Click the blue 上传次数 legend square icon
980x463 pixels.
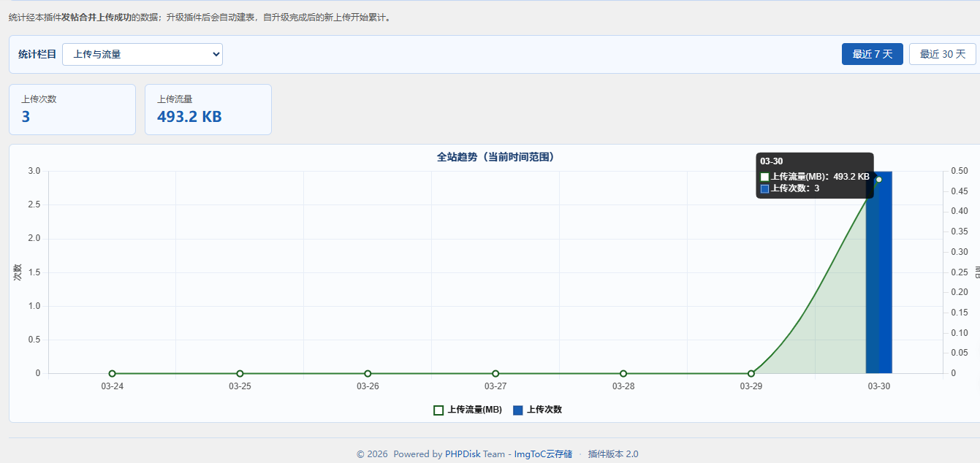pos(517,410)
